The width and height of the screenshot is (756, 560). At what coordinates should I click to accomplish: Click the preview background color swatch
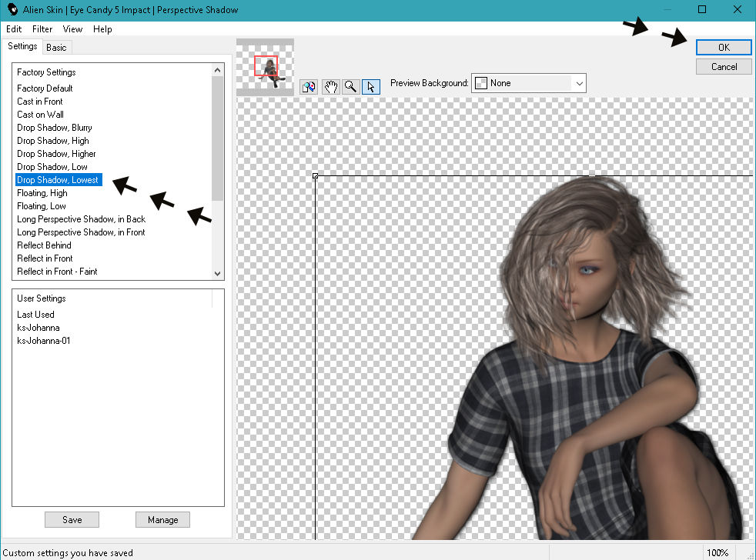click(x=480, y=83)
